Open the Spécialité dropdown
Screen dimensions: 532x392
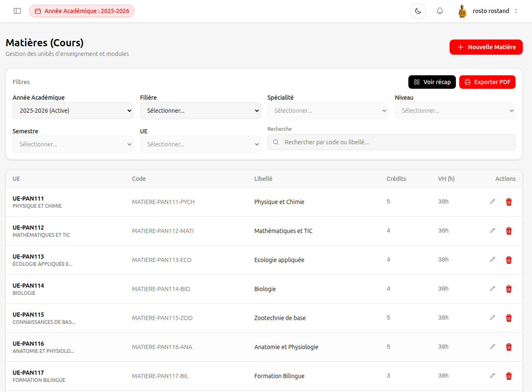328,111
